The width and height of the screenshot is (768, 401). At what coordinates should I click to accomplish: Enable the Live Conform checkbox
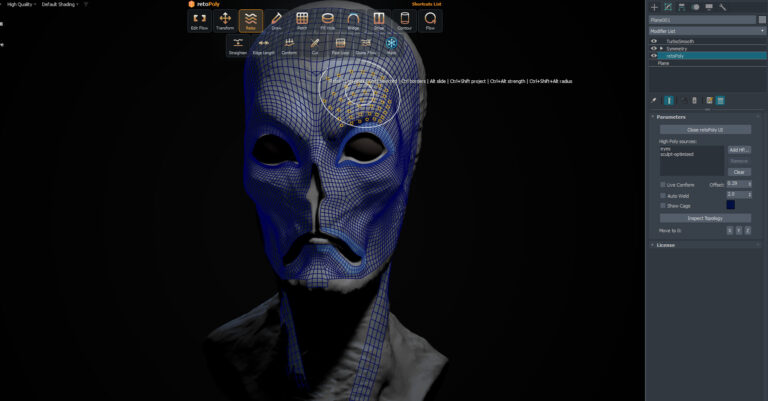[x=663, y=185]
